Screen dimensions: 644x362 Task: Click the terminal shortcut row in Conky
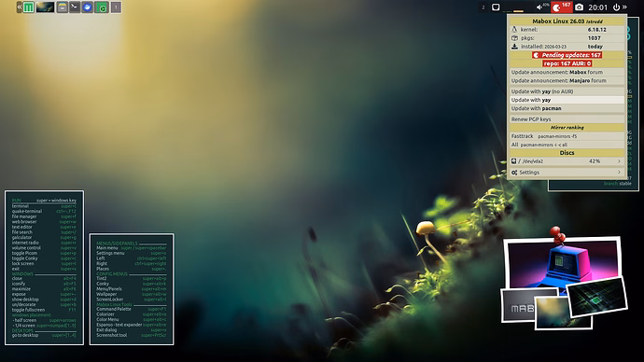point(44,206)
